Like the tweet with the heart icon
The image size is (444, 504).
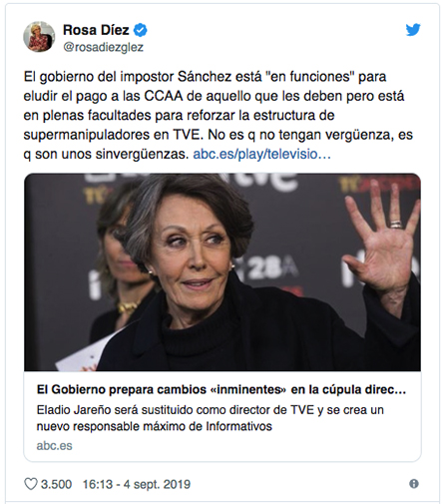pos(31,484)
